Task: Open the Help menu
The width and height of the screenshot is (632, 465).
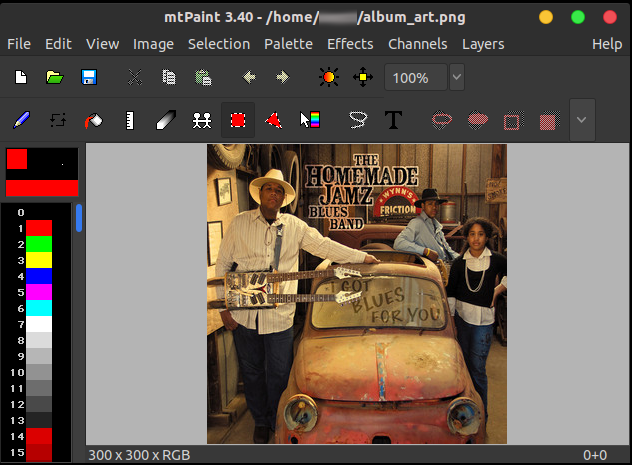Action: tap(607, 44)
